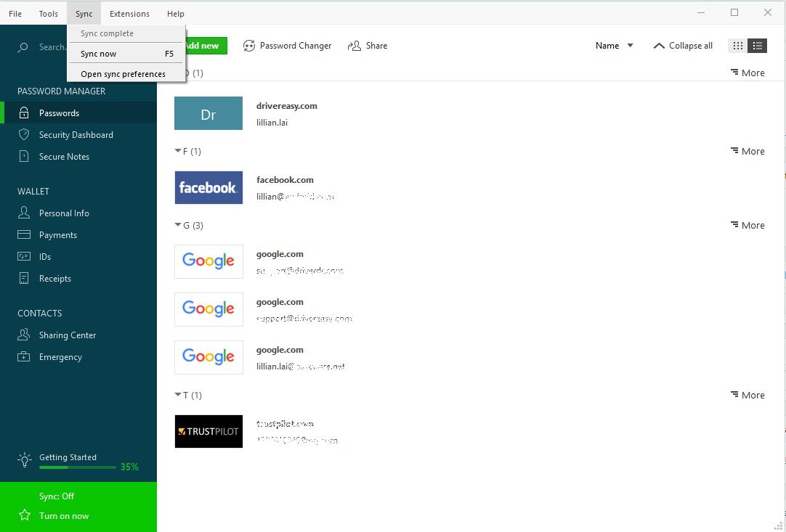Click the star icon beside Turn on now
This screenshot has width=786, height=532.
coord(24,515)
